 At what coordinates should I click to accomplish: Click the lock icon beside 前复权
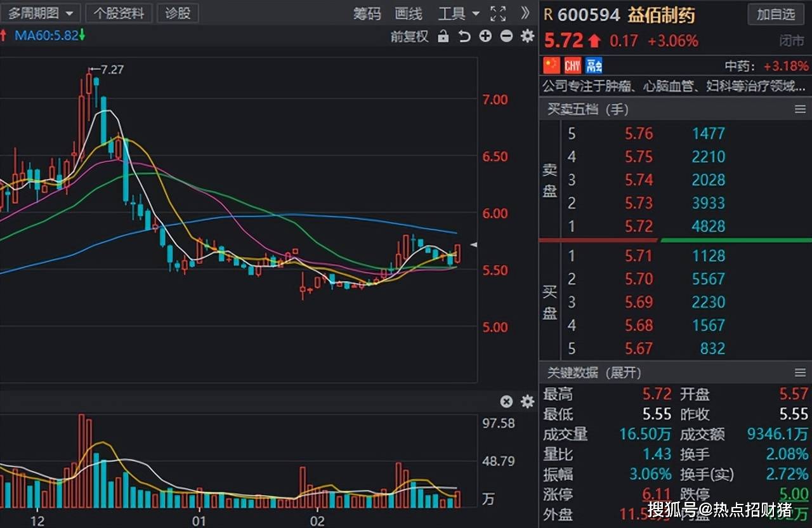point(443,36)
